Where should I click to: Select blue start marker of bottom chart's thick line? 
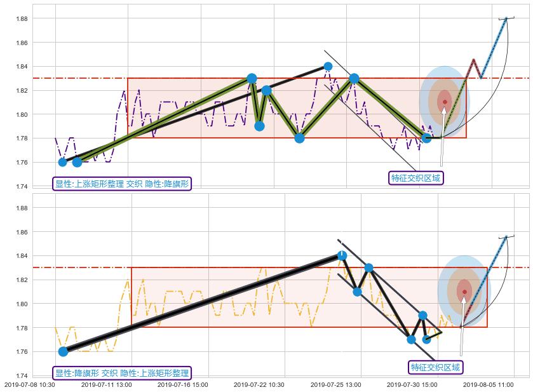tap(63, 351)
